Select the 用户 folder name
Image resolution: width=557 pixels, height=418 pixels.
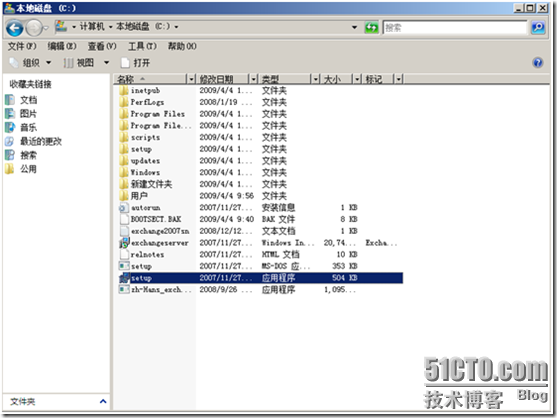pos(139,196)
